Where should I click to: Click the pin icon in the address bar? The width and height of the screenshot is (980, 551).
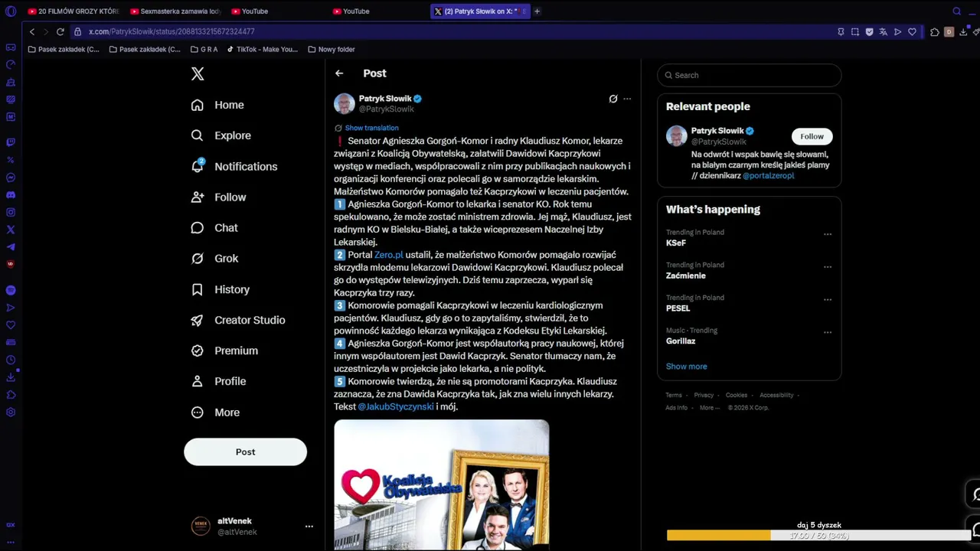tap(841, 32)
